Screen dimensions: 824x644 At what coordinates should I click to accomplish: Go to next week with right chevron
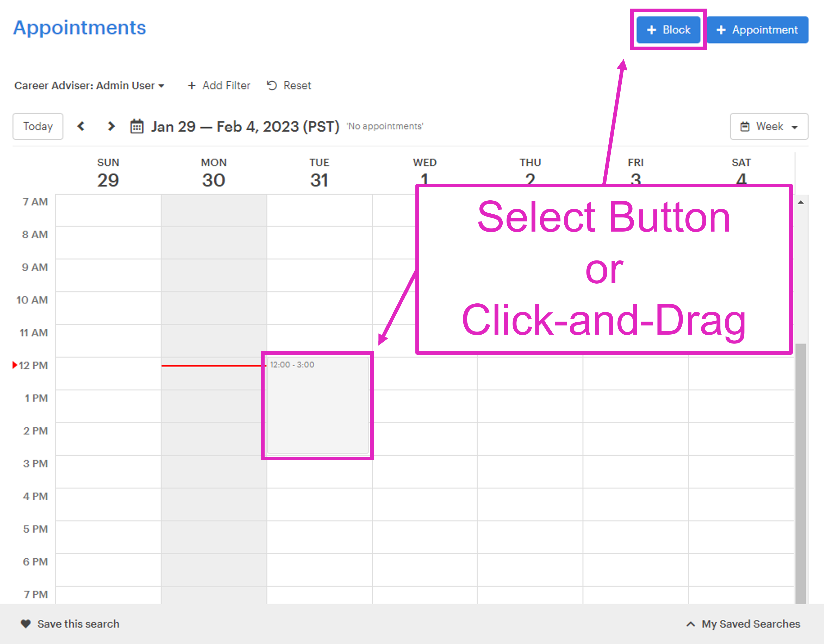[111, 126]
